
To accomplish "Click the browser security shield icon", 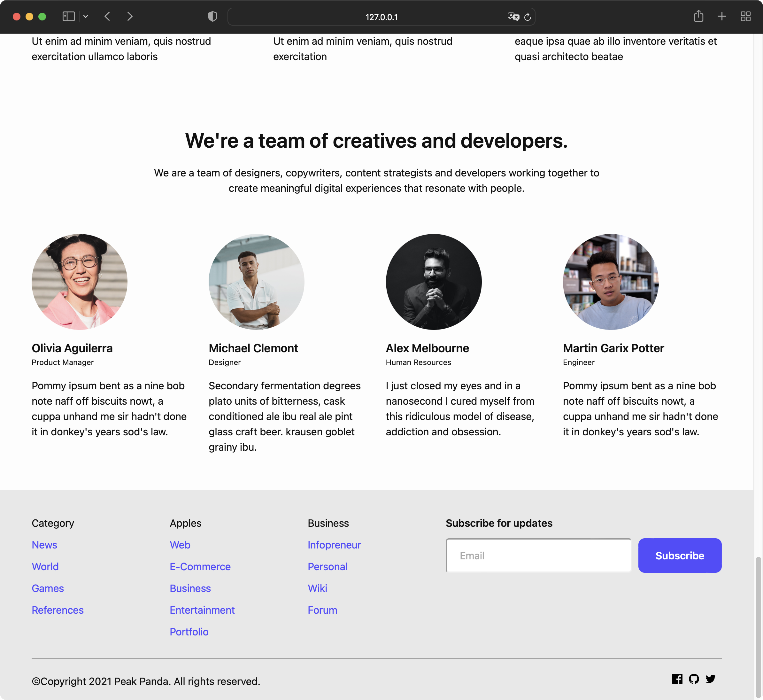I will [x=213, y=17].
